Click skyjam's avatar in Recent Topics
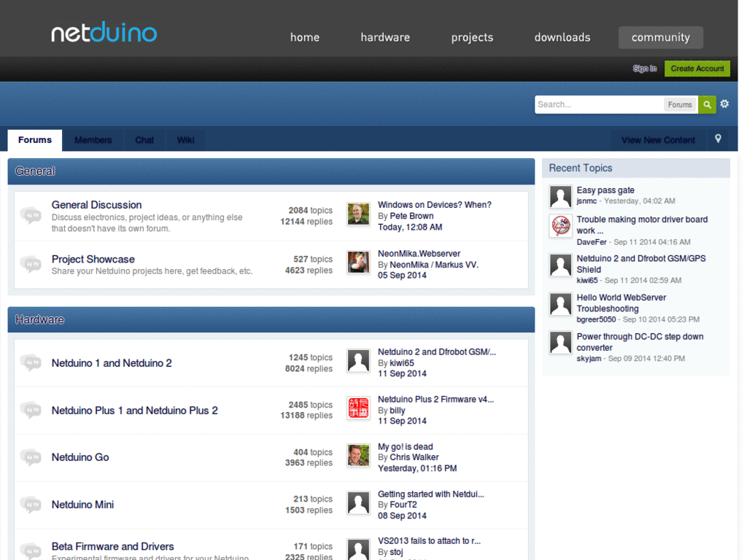747x560 pixels. 560,343
